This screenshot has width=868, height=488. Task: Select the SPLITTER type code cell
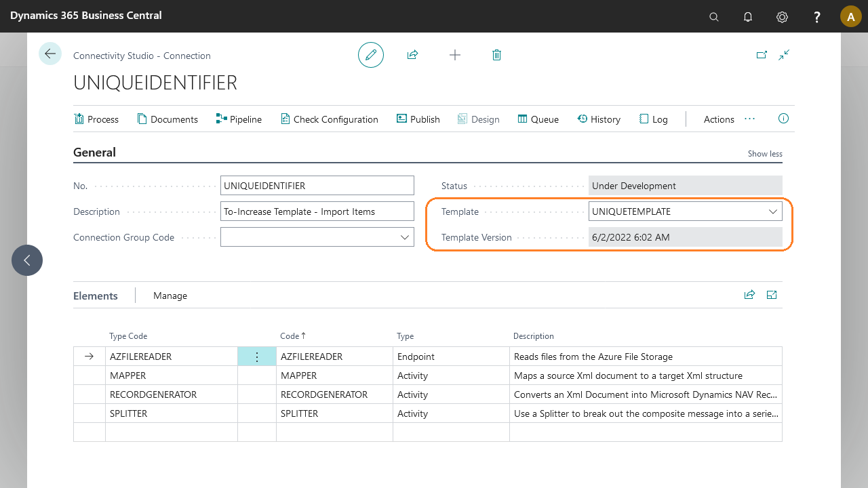click(x=172, y=413)
